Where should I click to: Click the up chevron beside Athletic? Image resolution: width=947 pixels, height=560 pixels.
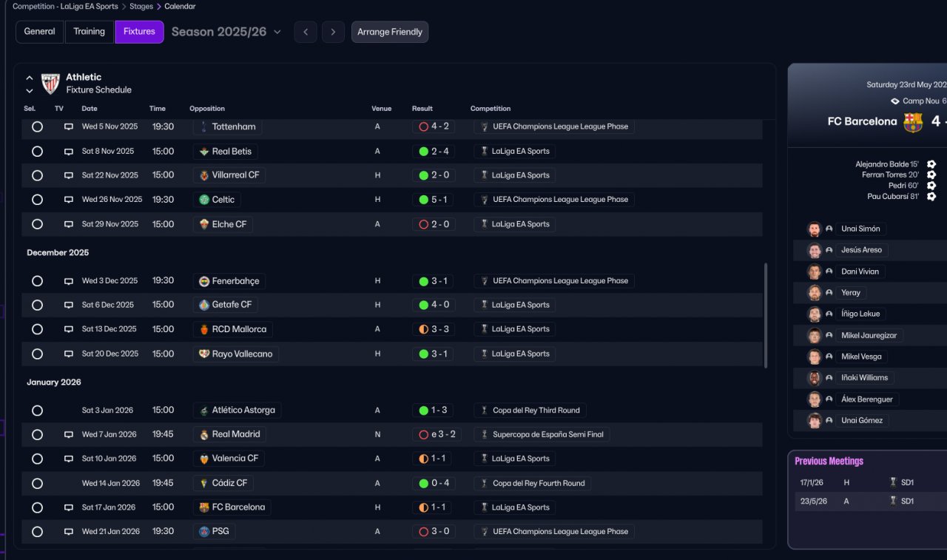(30, 78)
